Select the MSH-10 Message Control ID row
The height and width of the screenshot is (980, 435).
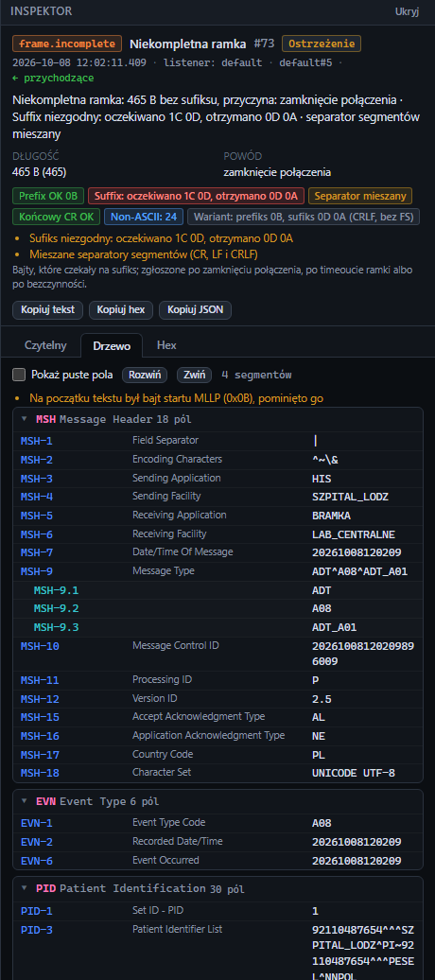218,654
